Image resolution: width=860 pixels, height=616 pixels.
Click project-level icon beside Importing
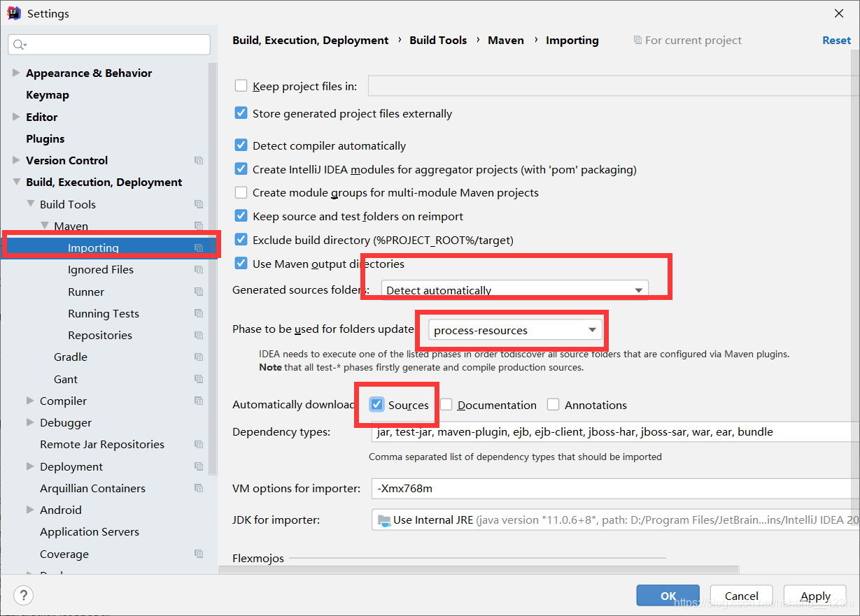tap(199, 248)
